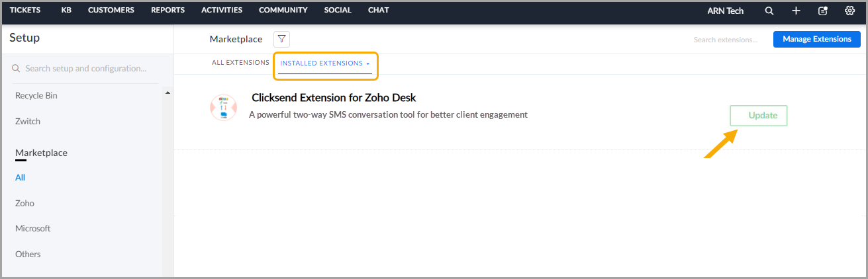Click the filter funnel icon beside Marketplace
This screenshot has width=868, height=279.
coord(281,39)
